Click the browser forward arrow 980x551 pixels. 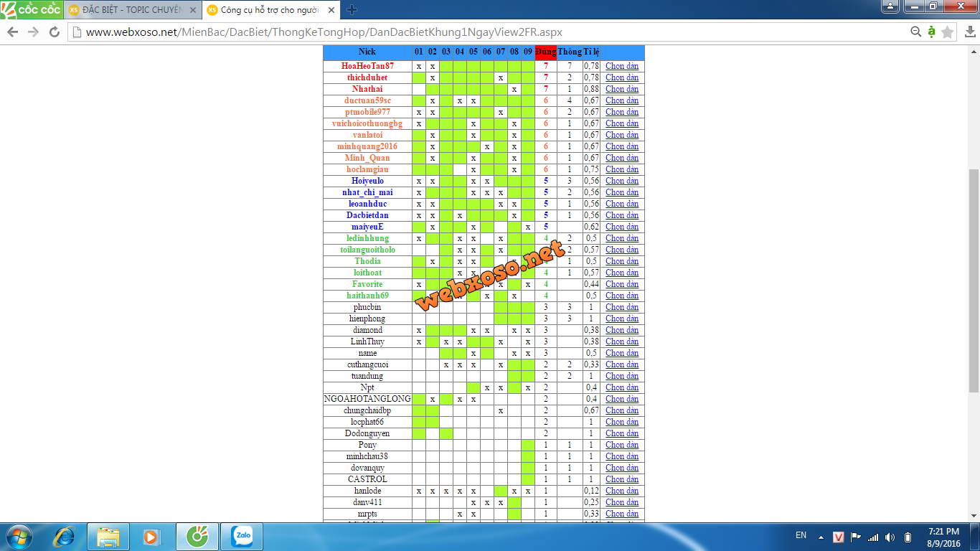pyautogui.click(x=33, y=32)
